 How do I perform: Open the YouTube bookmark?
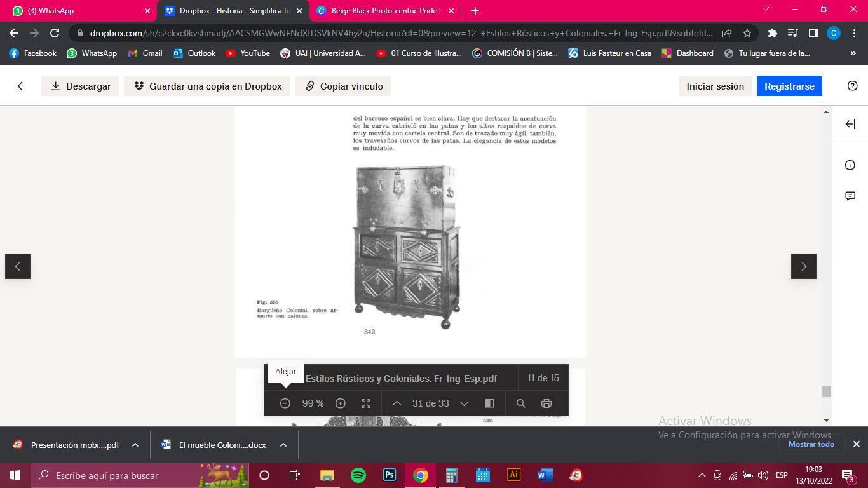click(248, 53)
